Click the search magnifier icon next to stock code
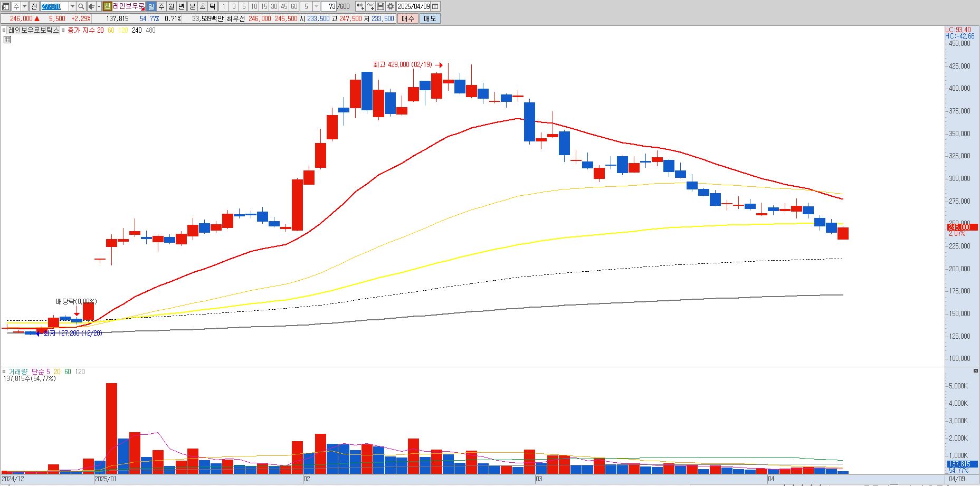980x486 pixels. tap(81, 6)
